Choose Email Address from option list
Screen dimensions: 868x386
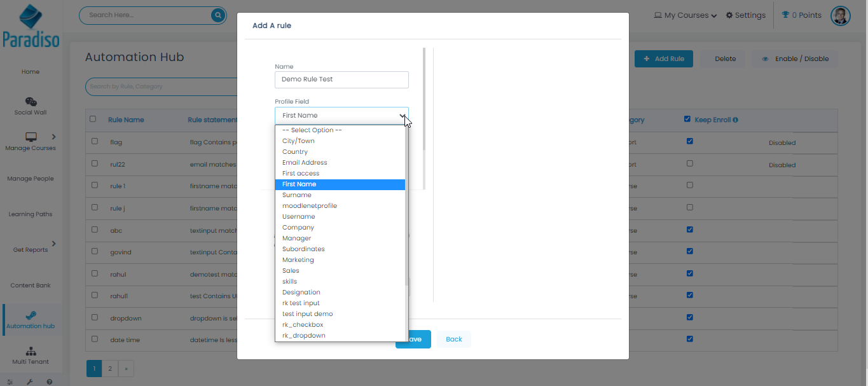point(305,163)
